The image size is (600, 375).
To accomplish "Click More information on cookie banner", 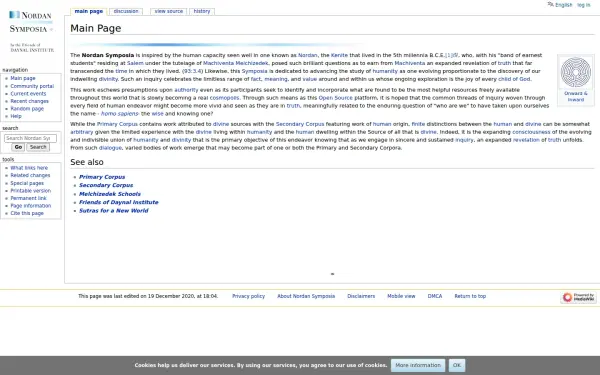I will pos(418,365).
